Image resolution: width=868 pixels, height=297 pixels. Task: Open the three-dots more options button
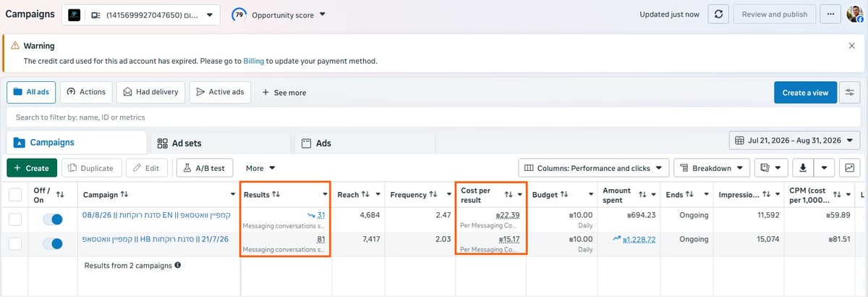coord(830,14)
